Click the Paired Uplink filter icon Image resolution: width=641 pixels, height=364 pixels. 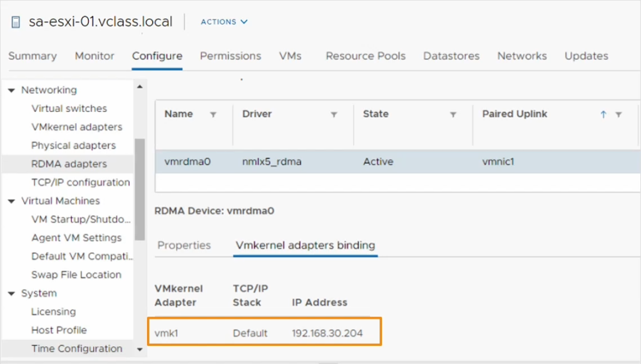tap(618, 114)
